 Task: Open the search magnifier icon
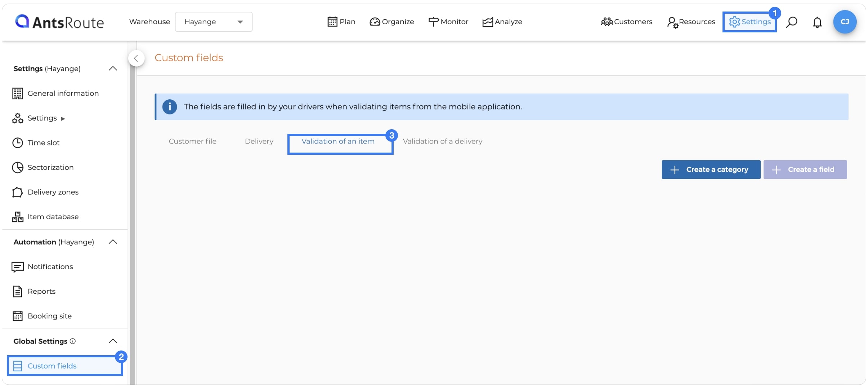[x=792, y=22]
